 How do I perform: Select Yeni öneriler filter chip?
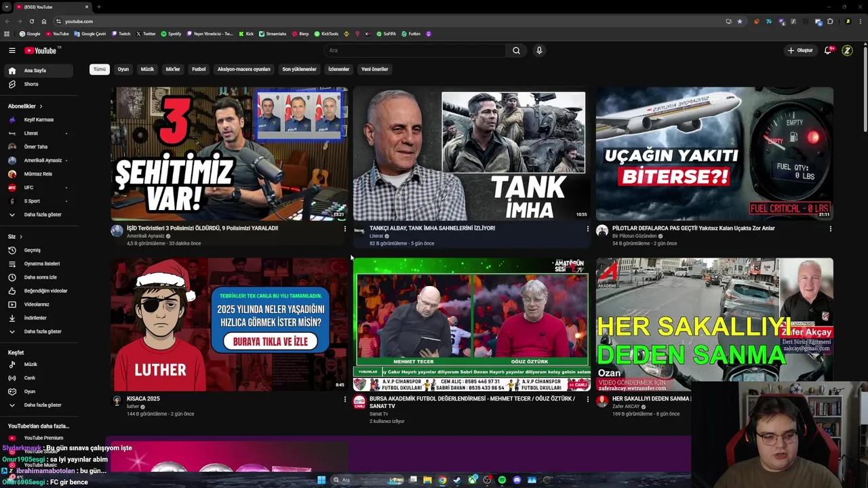374,69
